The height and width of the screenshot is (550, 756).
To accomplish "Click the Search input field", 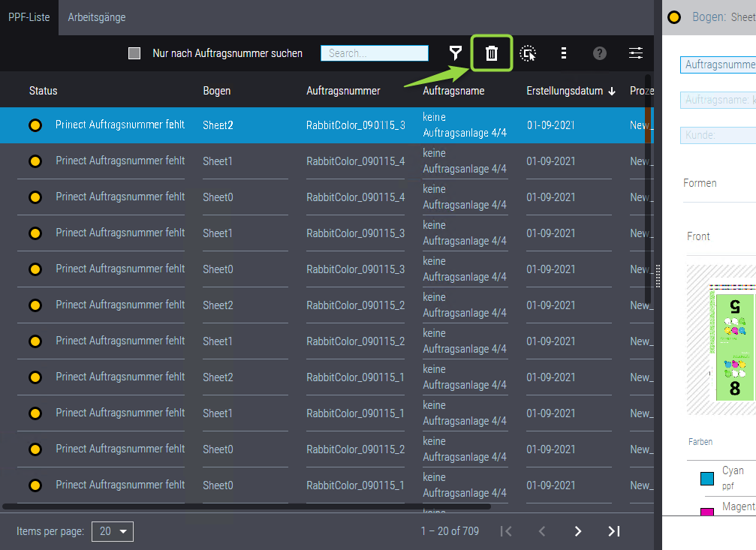I will (x=374, y=53).
